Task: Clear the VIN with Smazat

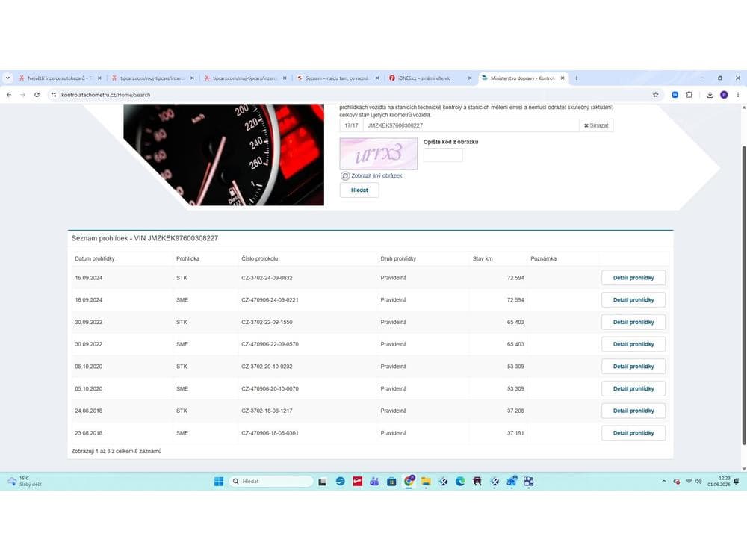Action: click(596, 125)
